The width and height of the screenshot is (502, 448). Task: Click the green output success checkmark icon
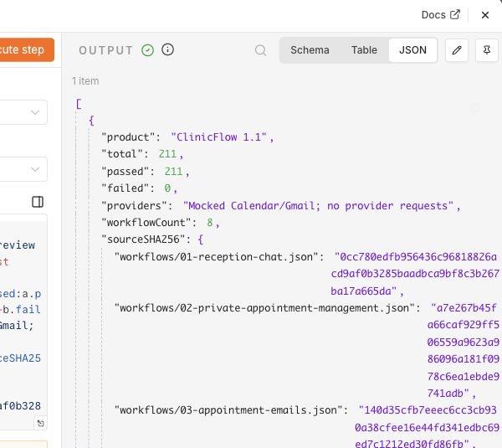(x=147, y=50)
